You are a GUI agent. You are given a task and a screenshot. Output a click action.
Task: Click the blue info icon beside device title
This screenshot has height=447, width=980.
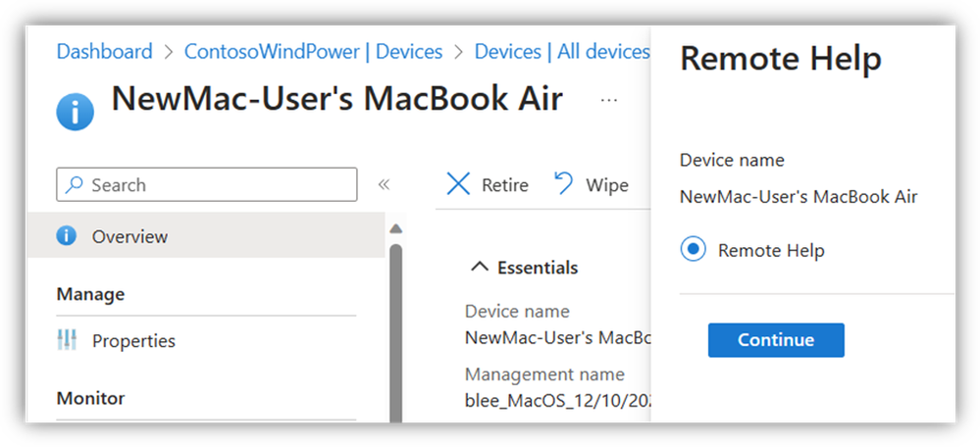tap(75, 113)
